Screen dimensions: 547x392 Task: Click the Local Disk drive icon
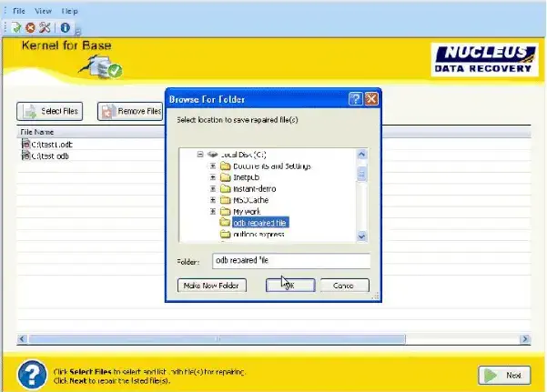pos(212,154)
